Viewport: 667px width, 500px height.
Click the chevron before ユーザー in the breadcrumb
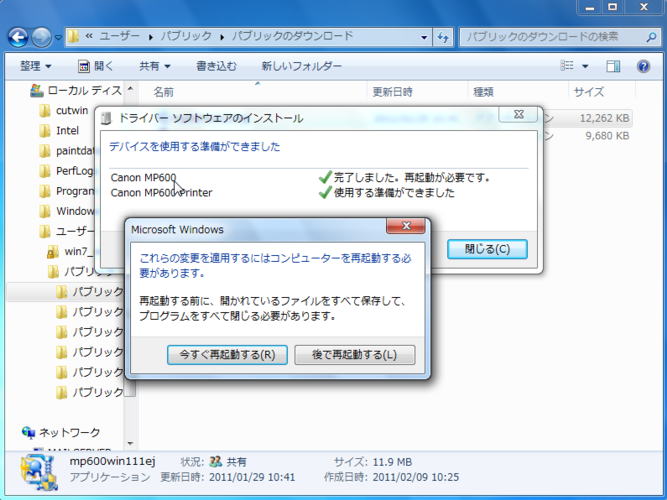point(89,37)
